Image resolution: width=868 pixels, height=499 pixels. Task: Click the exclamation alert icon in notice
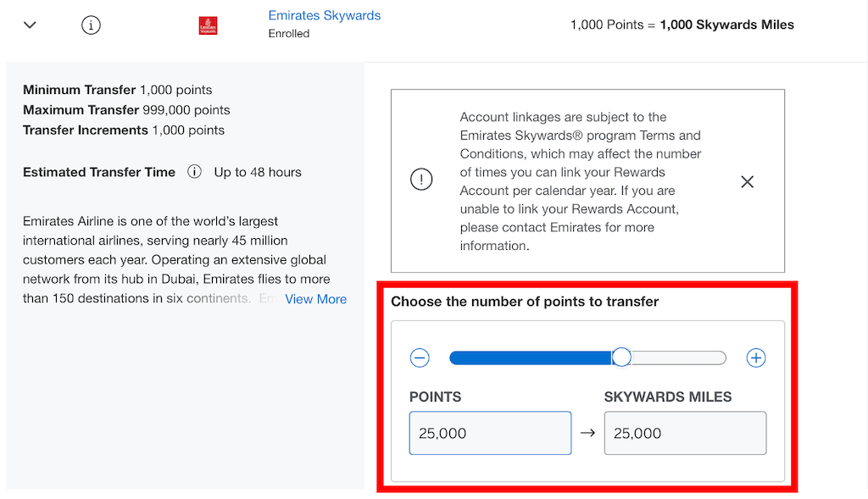point(421,180)
